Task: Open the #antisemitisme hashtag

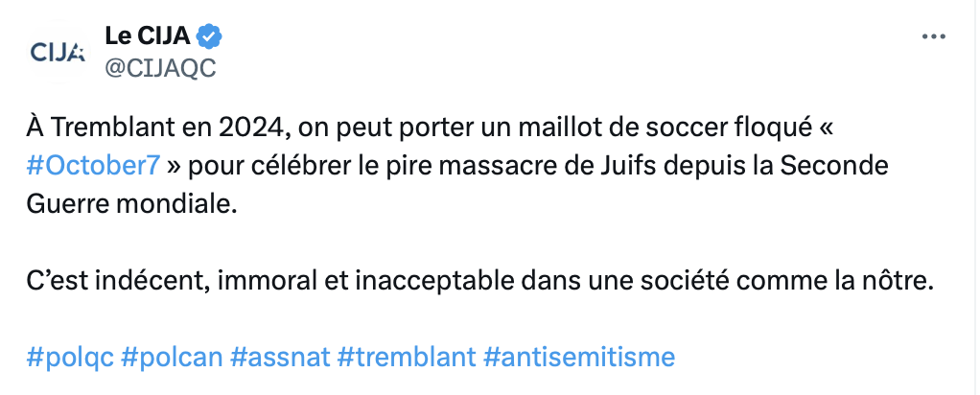Action: coord(579,357)
